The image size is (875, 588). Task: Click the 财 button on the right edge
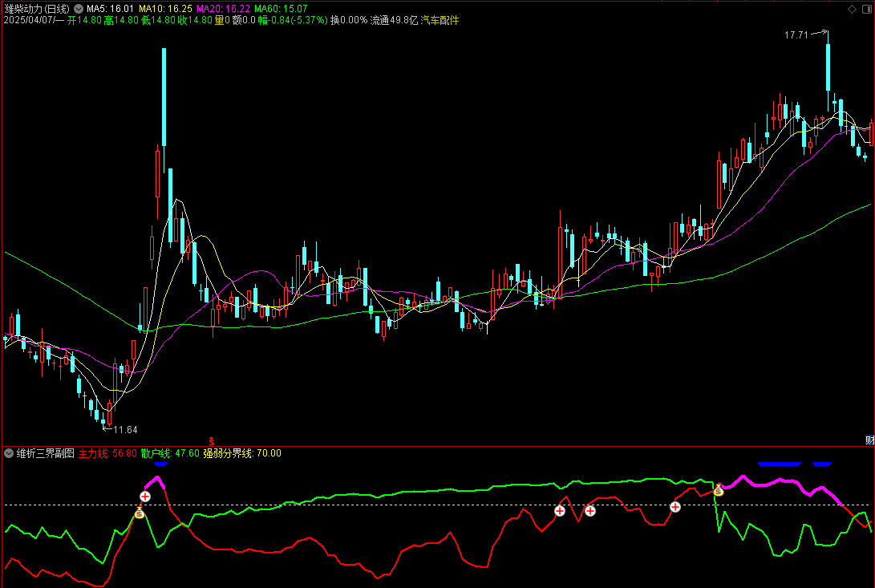(x=870, y=440)
